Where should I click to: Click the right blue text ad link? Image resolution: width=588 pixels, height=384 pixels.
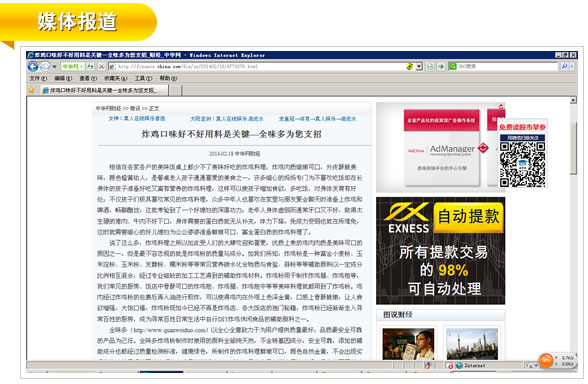point(318,118)
